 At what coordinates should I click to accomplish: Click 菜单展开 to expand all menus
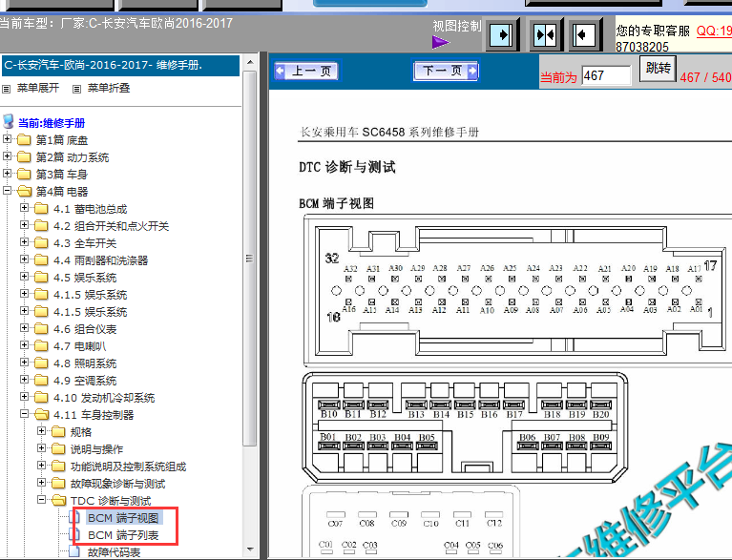point(38,88)
